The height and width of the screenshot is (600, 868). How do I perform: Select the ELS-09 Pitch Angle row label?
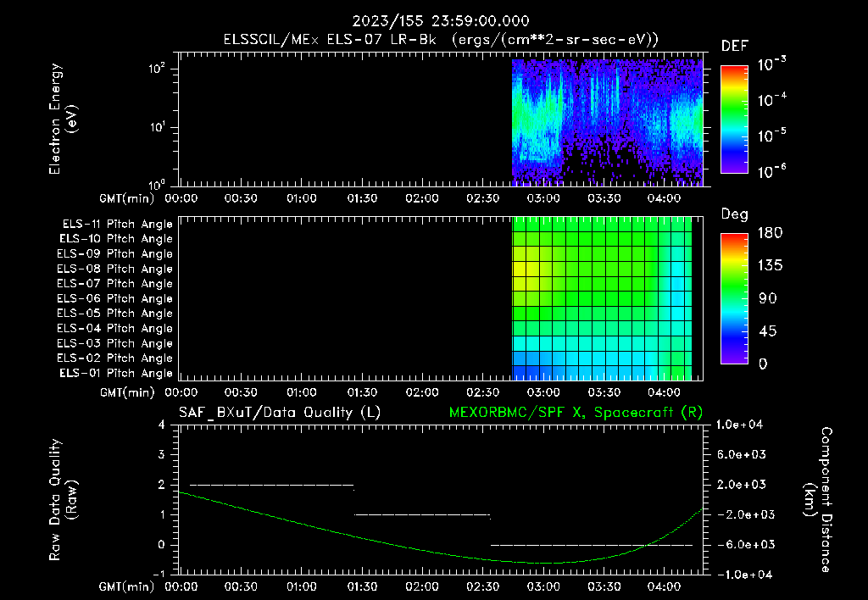[114, 254]
